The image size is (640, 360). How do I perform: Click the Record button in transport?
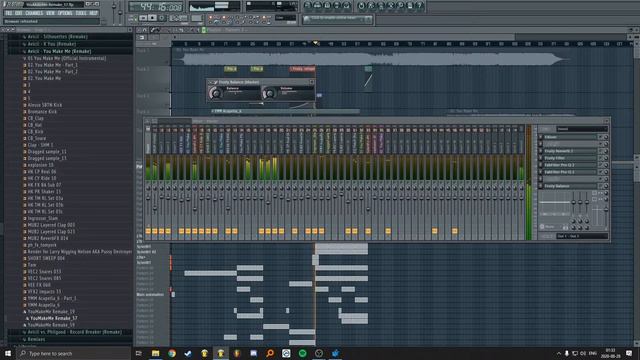point(162,18)
